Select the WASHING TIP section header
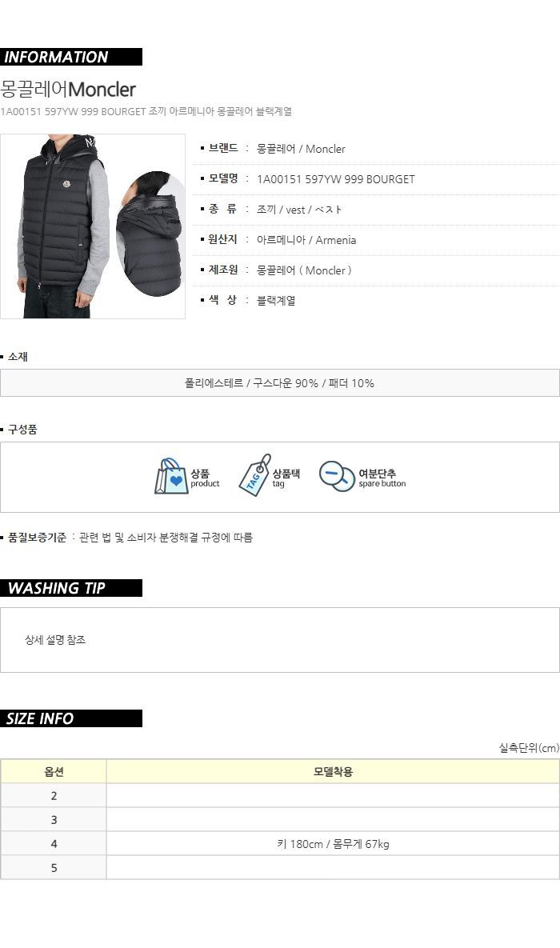 [x=71, y=588]
